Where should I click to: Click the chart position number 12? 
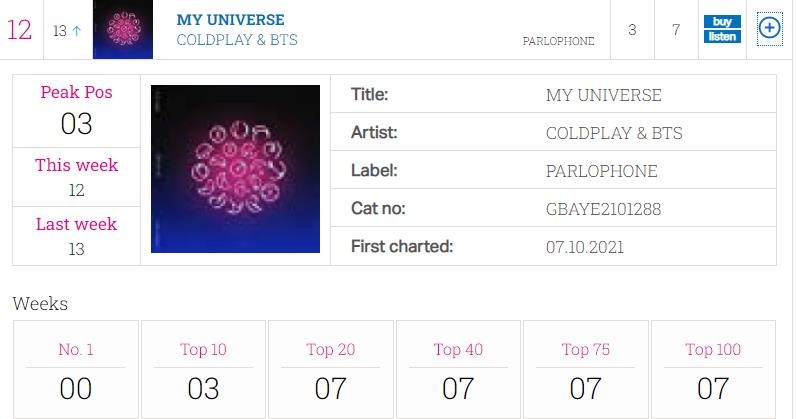tap(19, 30)
